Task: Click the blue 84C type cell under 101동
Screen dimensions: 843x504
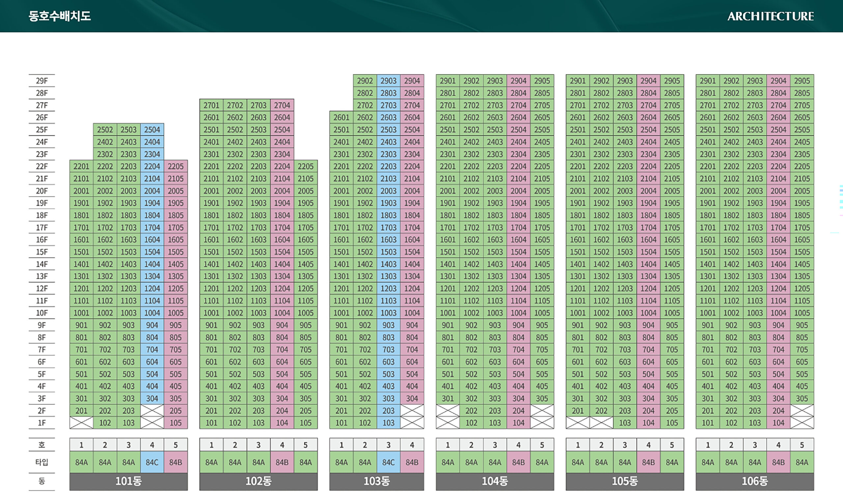Action: coord(152,462)
